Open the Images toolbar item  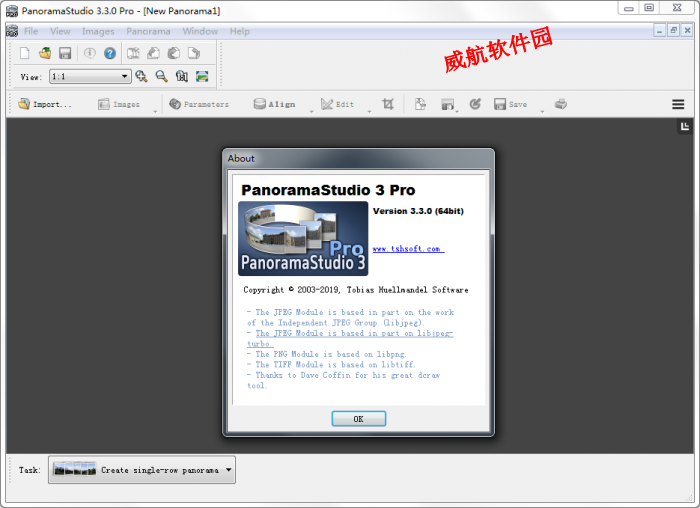click(x=119, y=104)
